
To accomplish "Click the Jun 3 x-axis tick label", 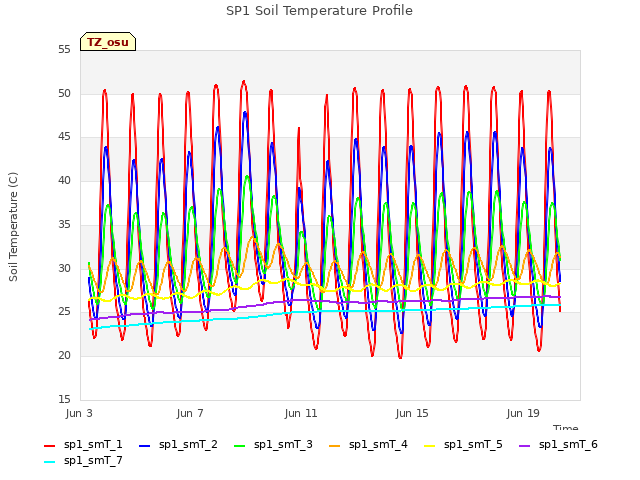I will point(79,413).
